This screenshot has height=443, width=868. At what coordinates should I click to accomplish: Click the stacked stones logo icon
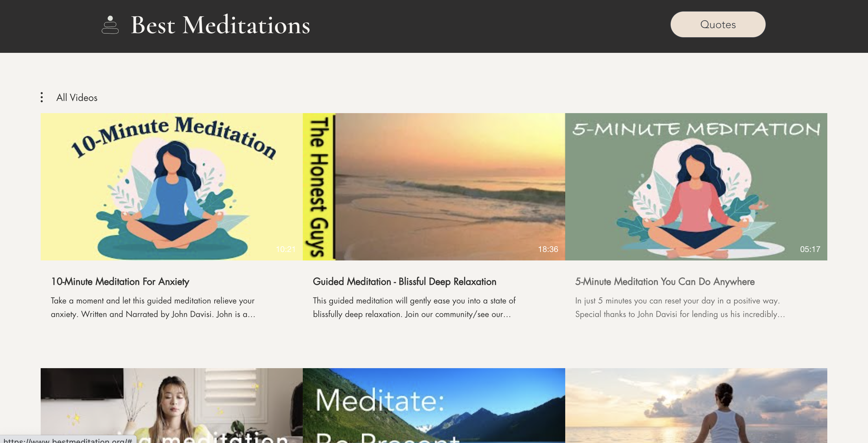coord(110,25)
